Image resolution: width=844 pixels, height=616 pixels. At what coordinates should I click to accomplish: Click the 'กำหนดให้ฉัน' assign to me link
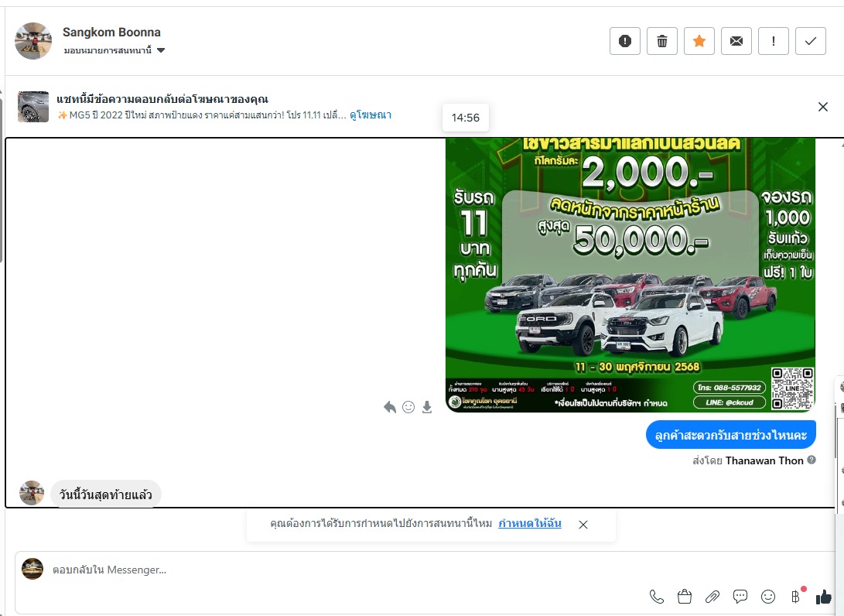tap(530, 523)
